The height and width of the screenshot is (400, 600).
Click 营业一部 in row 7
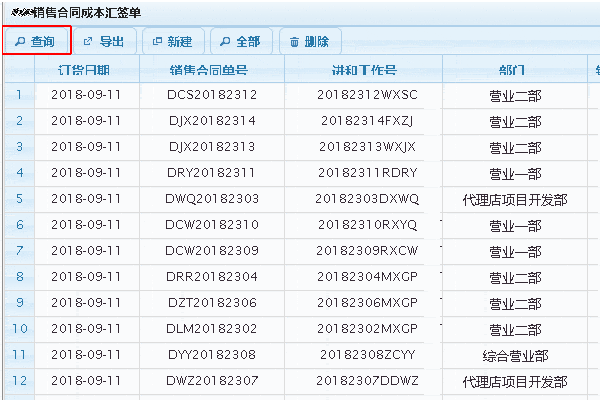tap(515, 252)
